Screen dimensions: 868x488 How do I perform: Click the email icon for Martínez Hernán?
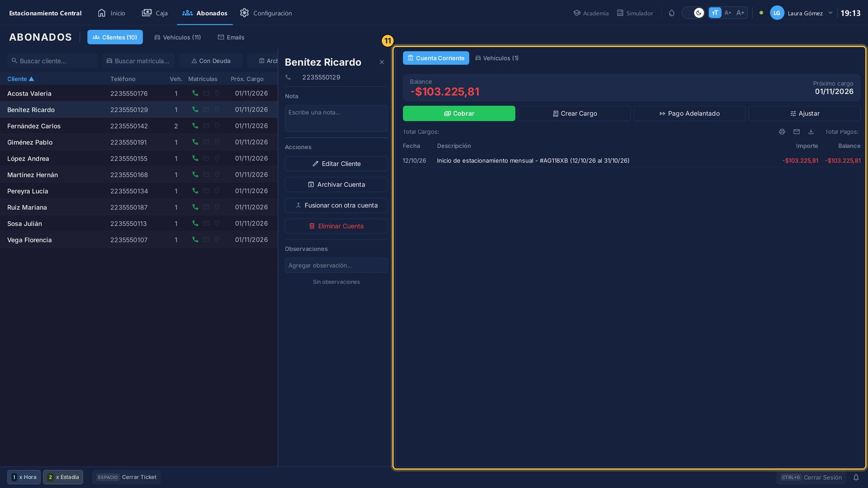[206, 175]
